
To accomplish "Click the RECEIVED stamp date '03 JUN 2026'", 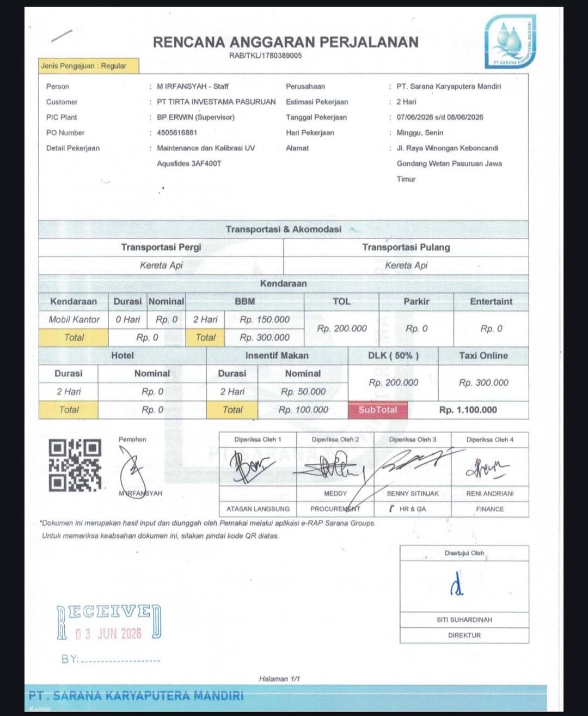I will point(108,634).
